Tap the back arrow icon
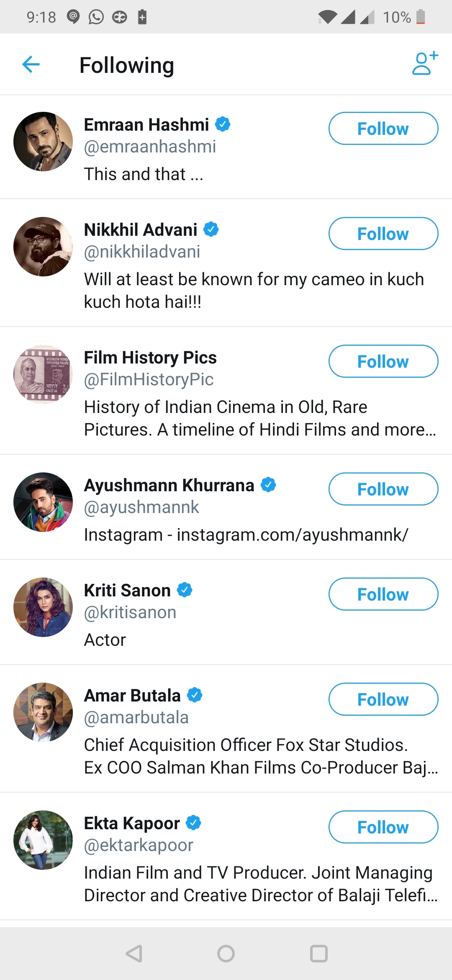The height and width of the screenshot is (980, 452). point(31,64)
